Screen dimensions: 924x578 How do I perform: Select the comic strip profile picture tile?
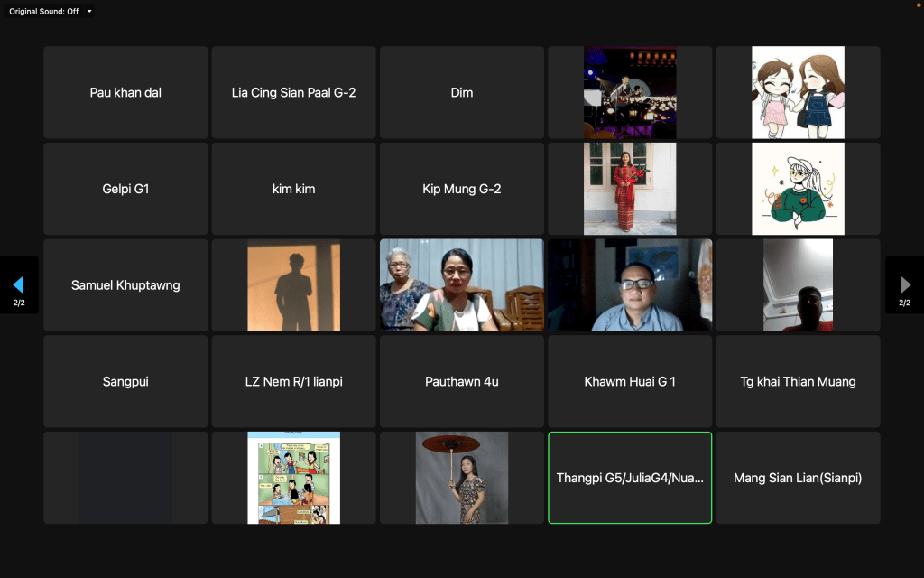(293, 478)
